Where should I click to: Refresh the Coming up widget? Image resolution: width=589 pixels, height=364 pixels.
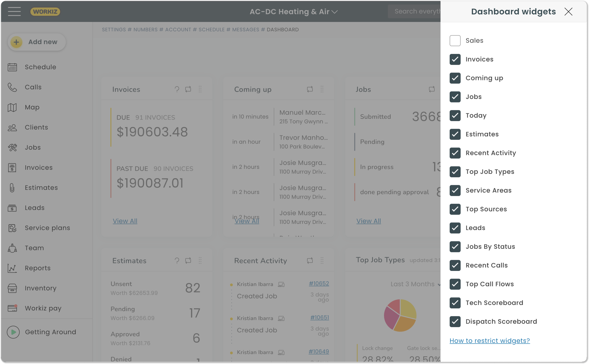310,89
